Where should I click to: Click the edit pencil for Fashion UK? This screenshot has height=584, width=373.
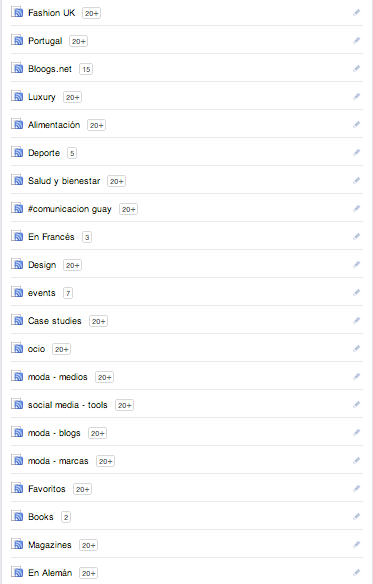(x=357, y=13)
